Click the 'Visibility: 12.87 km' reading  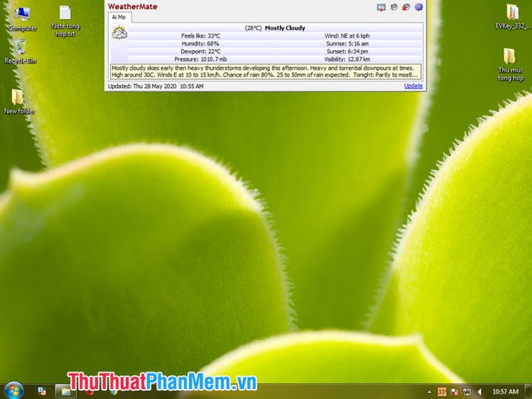click(347, 59)
